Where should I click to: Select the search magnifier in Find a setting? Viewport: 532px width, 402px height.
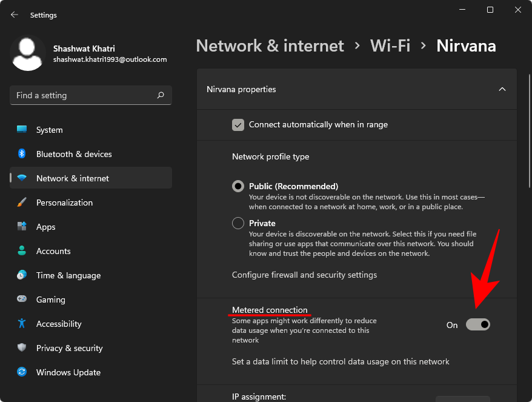[x=161, y=95]
